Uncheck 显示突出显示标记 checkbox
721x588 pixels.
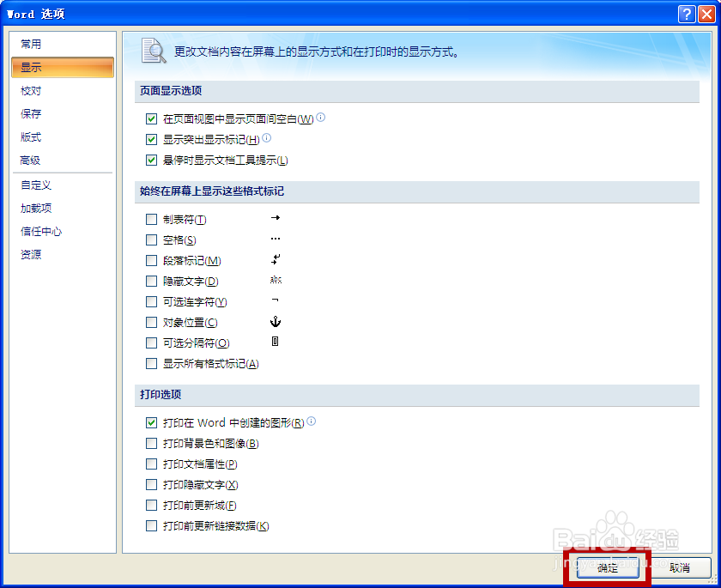pos(151,139)
